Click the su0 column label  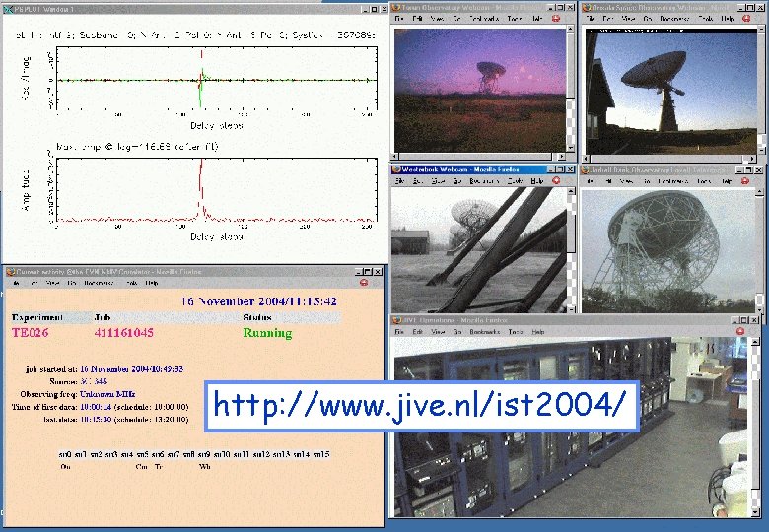[65, 454]
